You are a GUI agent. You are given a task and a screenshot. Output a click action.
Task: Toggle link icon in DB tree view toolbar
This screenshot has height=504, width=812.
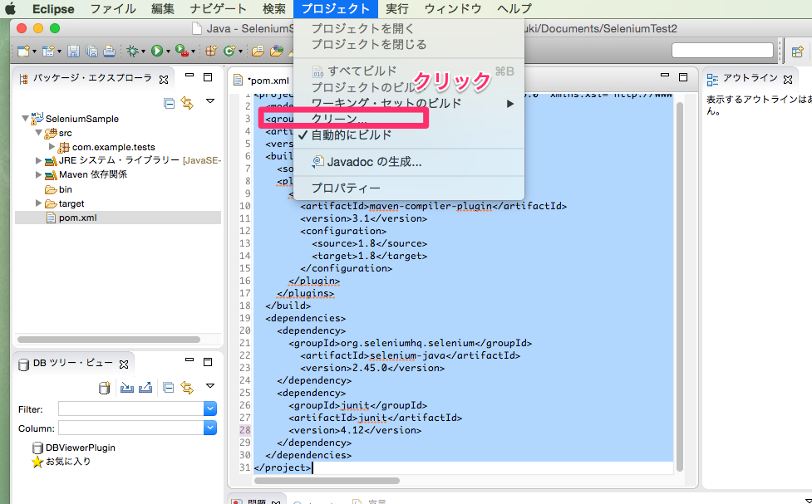coord(187,387)
